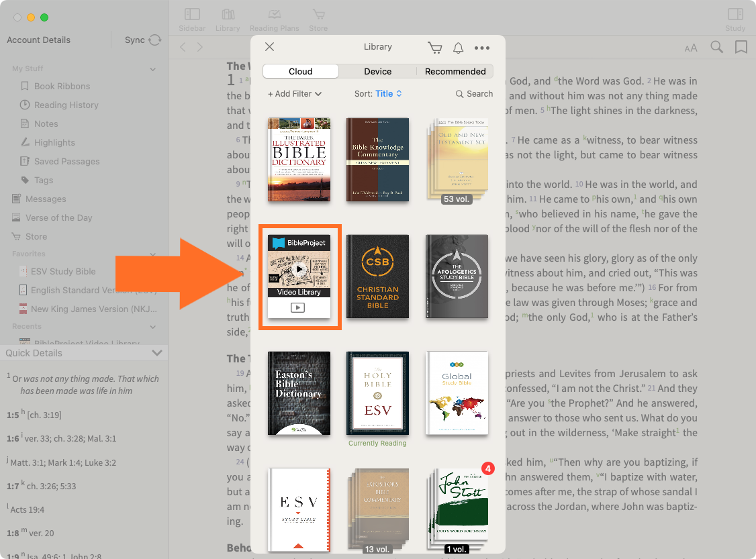Go back with the left chevron
The height and width of the screenshot is (559, 756).
pos(183,47)
